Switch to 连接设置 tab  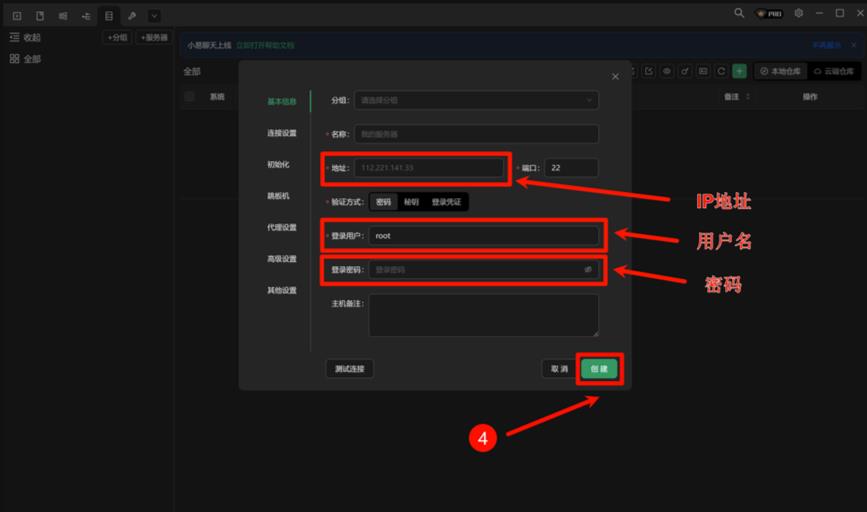pyautogui.click(x=281, y=133)
